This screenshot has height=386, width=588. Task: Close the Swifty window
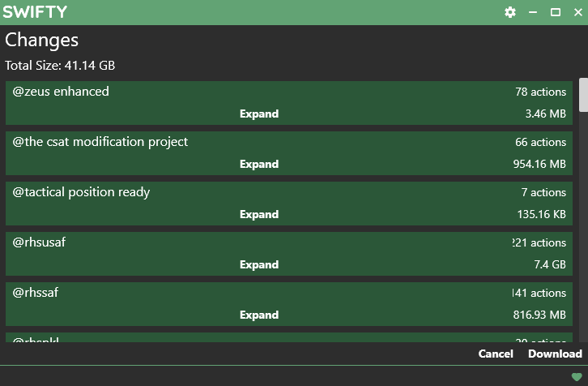577,12
